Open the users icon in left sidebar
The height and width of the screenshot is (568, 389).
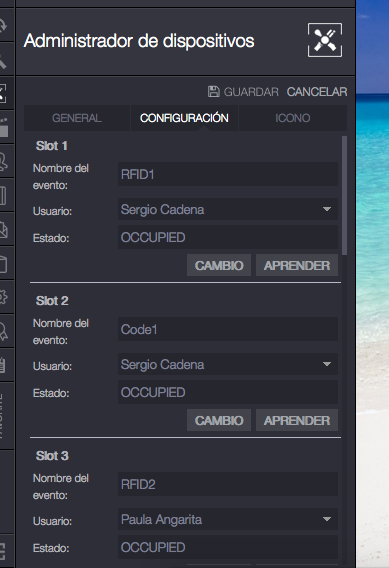click(x=3, y=162)
